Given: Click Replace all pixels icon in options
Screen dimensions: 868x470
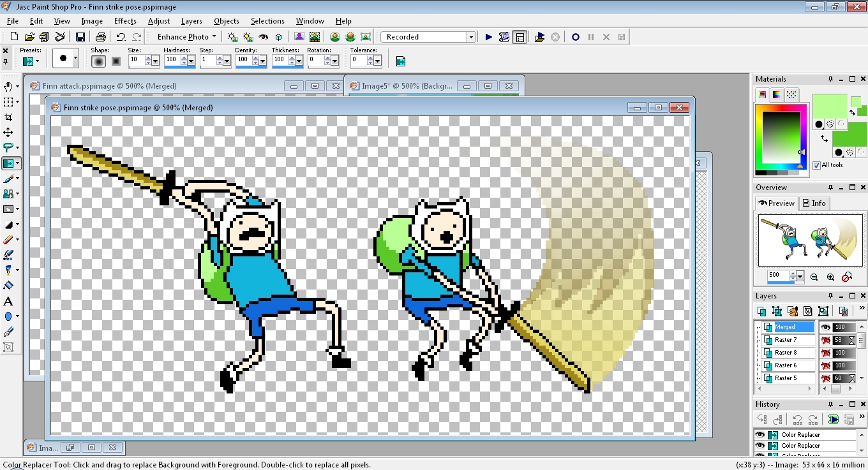Looking at the screenshot, I should 400,61.
